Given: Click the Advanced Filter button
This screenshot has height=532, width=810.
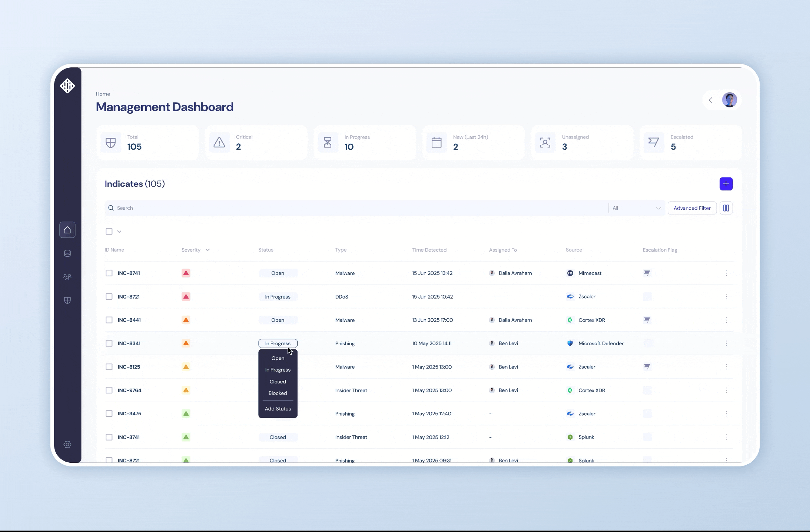Looking at the screenshot, I should pos(691,208).
